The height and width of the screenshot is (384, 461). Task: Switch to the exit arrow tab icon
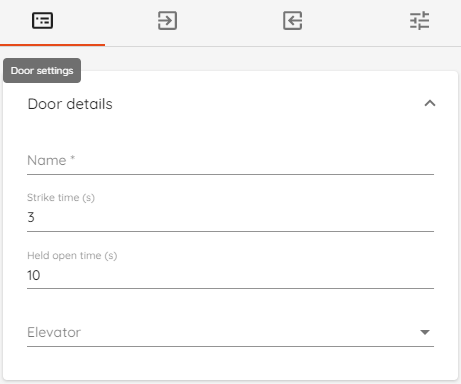(293, 21)
